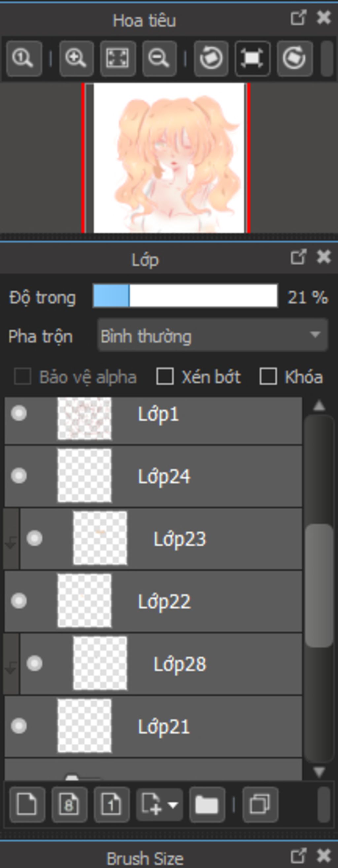Open the add special layer dropdown arrow

[x=173, y=805]
